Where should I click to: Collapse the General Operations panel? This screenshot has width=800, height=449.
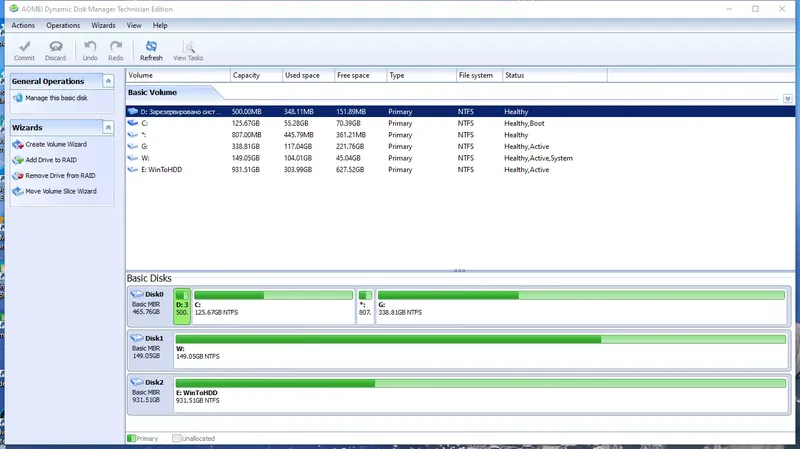point(108,81)
